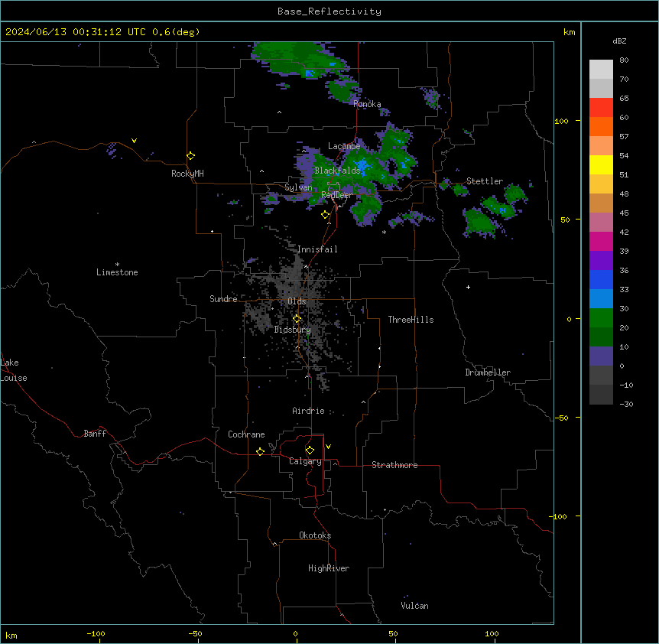Select the light blue 30-33 dBZ legend swatch
This screenshot has width=659, height=644.
coord(601,299)
